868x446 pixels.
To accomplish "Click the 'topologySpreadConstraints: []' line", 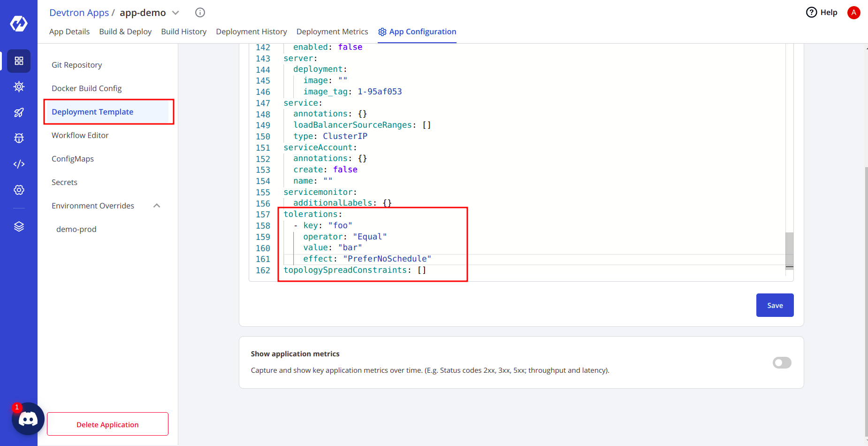I will pyautogui.click(x=355, y=270).
